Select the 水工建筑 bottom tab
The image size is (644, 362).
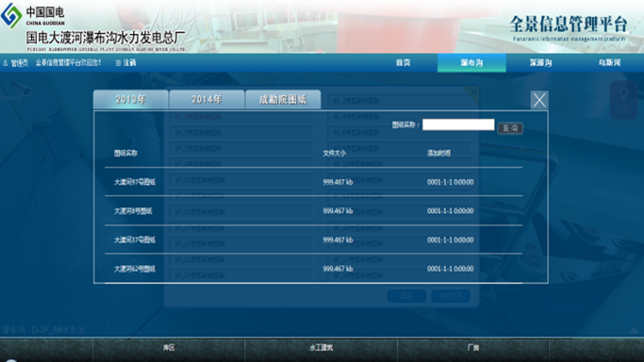322,348
